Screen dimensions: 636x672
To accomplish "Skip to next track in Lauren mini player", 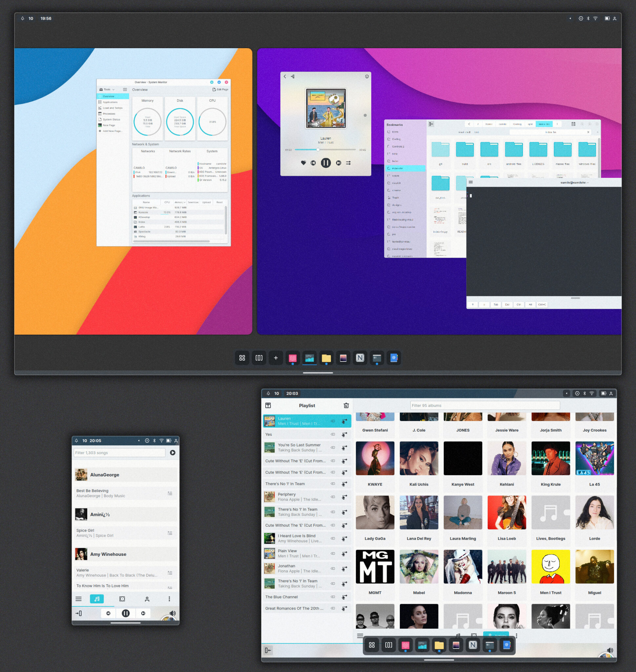I will pyautogui.click(x=339, y=163).
